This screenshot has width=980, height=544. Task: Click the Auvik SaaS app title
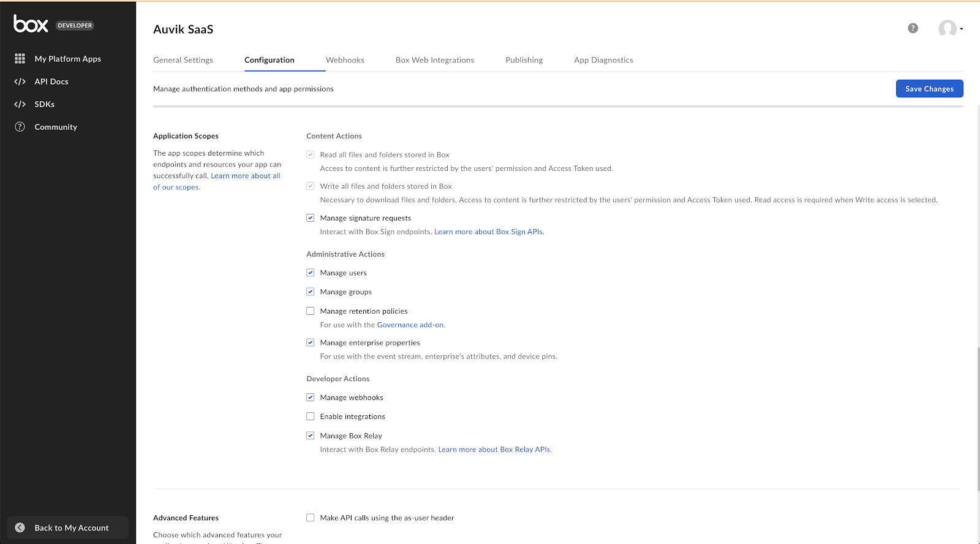(183, 29)
